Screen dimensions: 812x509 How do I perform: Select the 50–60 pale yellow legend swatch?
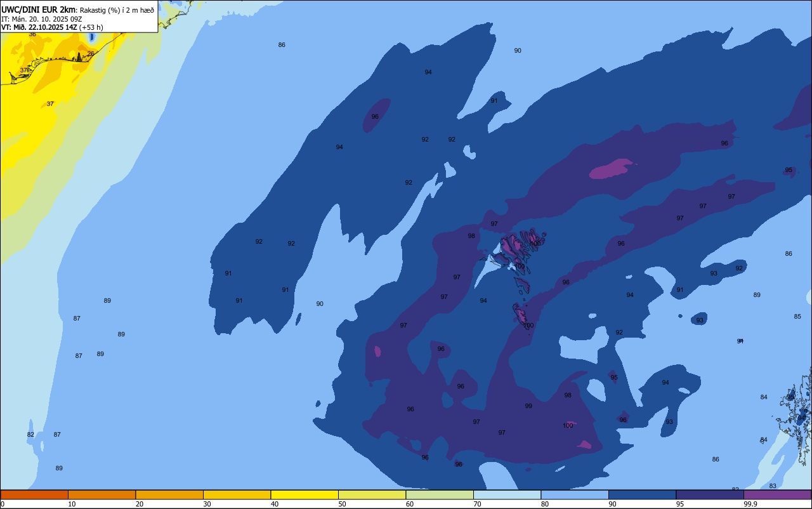pyautogui.click(x=372, y=494)
